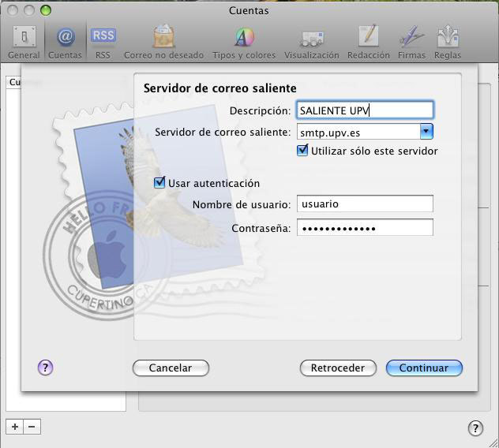Toggle Utilizar sólo este servidor checkbox
The image size is (499, 448).
point(302,151)
